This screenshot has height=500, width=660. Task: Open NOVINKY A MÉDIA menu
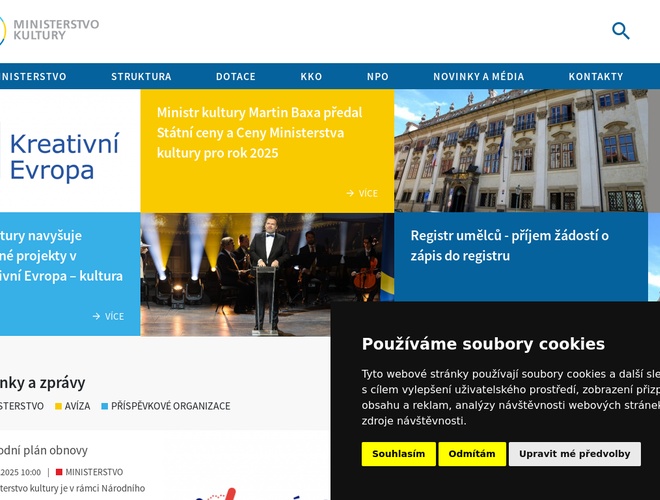click(478, 76)
